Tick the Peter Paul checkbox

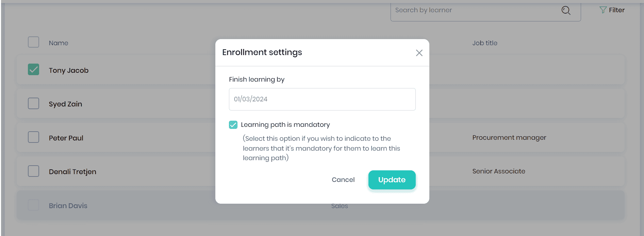click(33, 137)
